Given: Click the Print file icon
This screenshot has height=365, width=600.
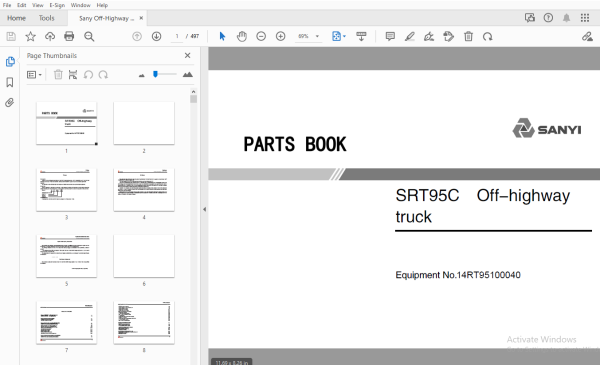Looking at the screenshot, I should (69, 36).
